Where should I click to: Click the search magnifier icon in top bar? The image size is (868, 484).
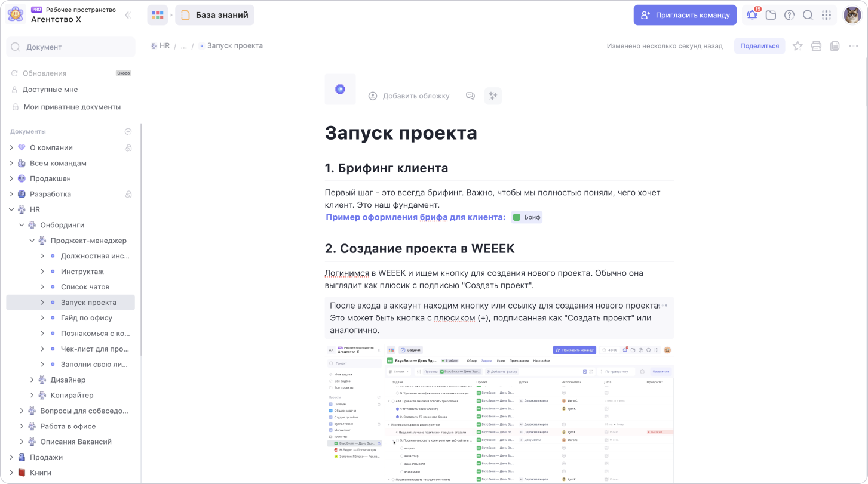[x=808, y=15]
